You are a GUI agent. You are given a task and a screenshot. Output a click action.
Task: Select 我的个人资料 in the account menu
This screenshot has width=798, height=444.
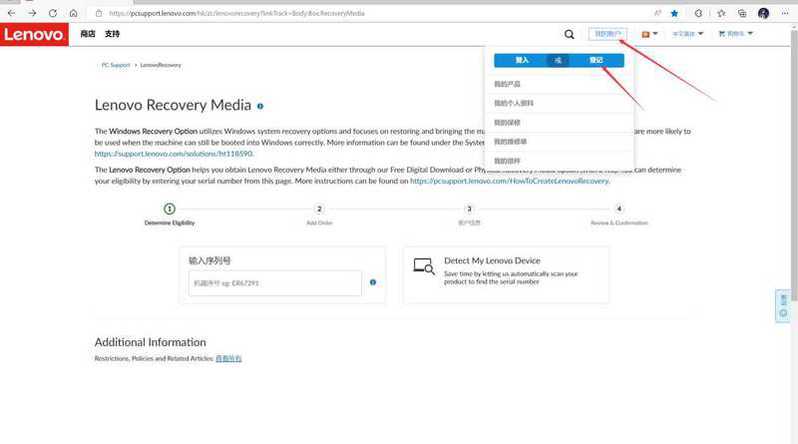coord(514,103)
